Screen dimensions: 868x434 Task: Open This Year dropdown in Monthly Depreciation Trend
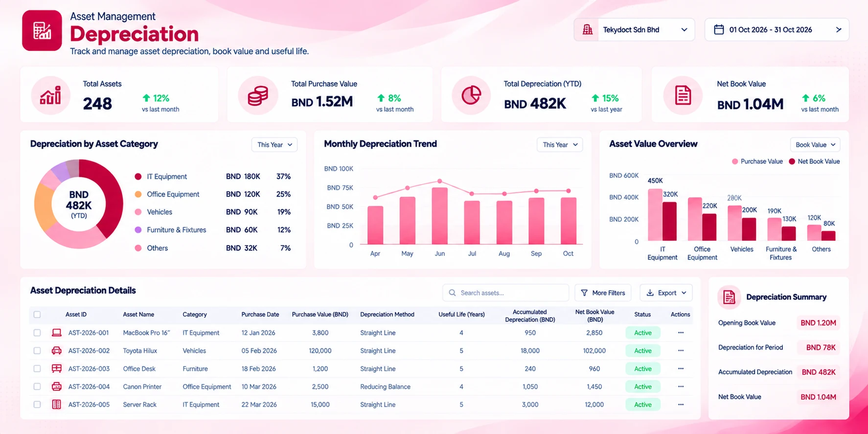point(560,145)
